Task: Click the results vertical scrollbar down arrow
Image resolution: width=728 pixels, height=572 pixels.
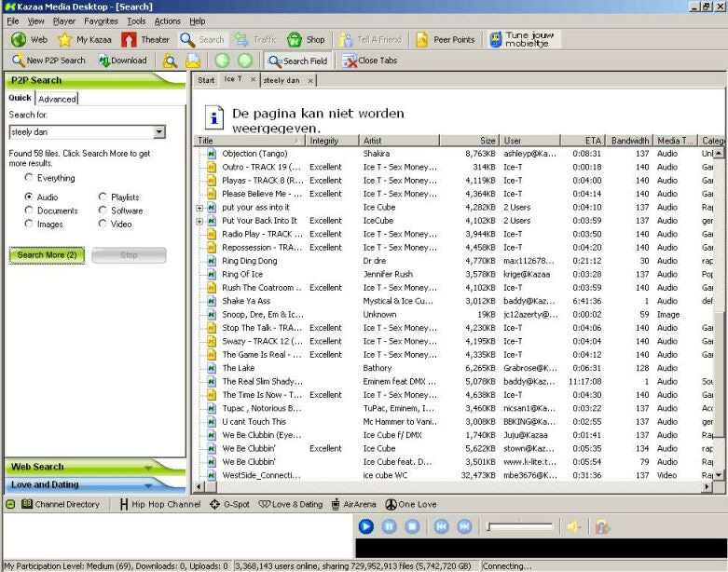Action: [x=719, y=475]
